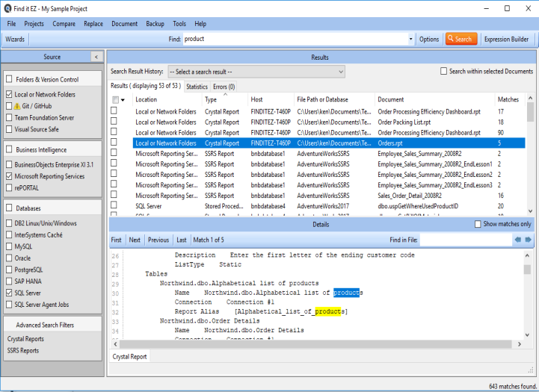Open the Compare menu
539x392 pixels.
[x=64, y=24]
